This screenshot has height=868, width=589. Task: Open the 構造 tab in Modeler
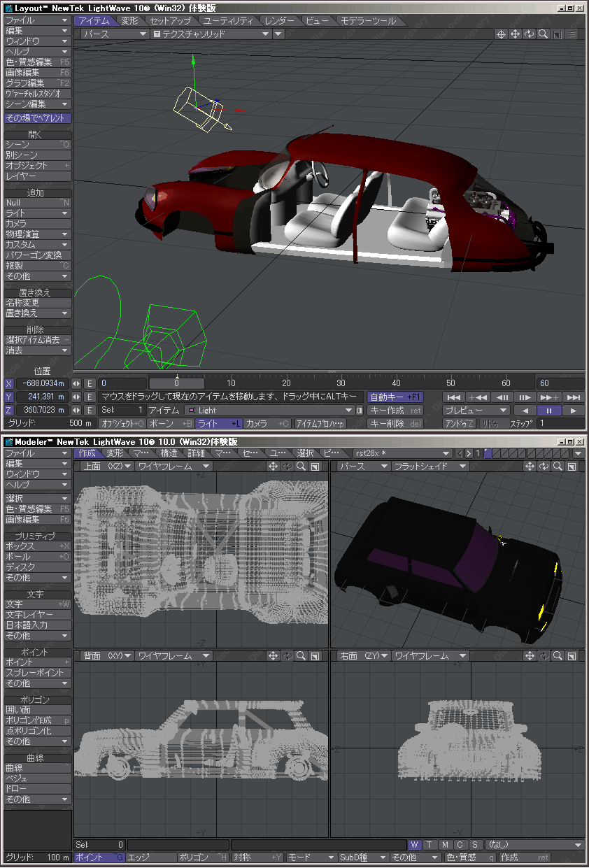(x=169, y=453)
